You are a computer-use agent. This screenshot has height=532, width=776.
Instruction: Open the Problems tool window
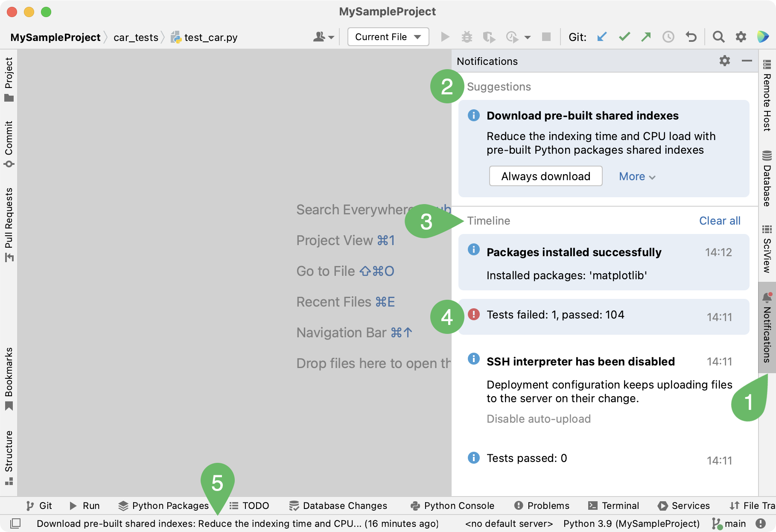click(541, 506)
